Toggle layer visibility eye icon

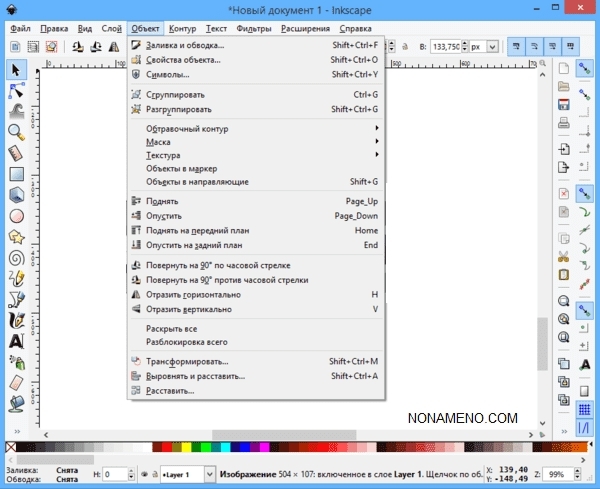pos(144,474)
